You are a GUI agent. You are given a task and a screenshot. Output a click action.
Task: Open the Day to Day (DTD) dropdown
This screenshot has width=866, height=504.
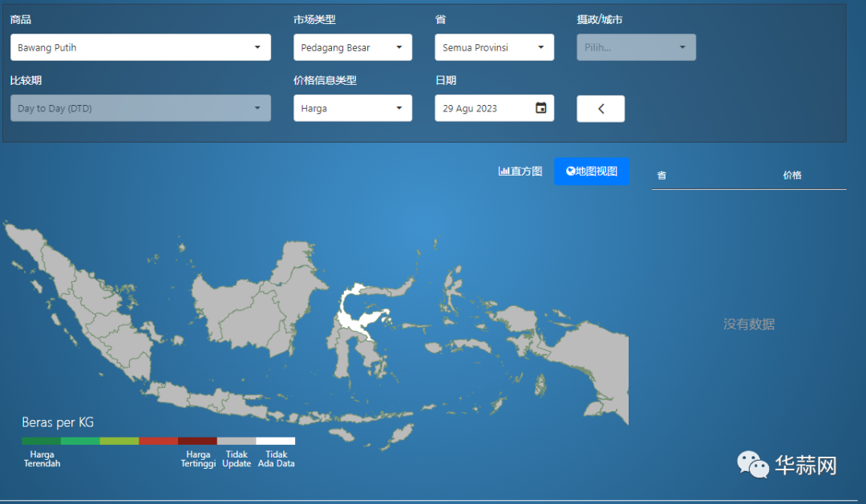pos(140,108)
